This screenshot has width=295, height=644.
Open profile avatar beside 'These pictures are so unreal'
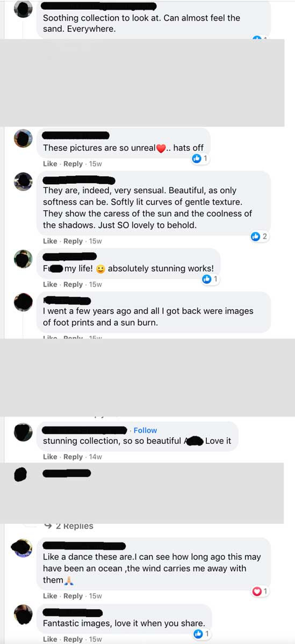click(x=23, y=140)
